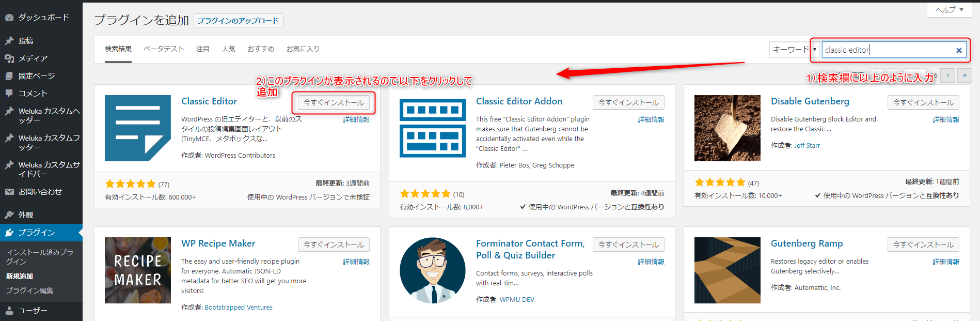
Task: Clear the search field with X icon
Action: coord(959,50)
